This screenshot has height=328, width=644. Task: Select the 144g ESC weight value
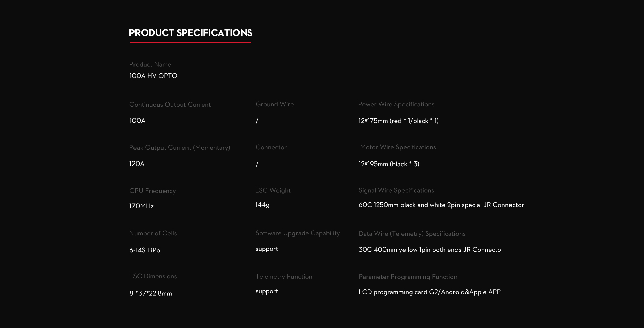click(x=262, y=205)
